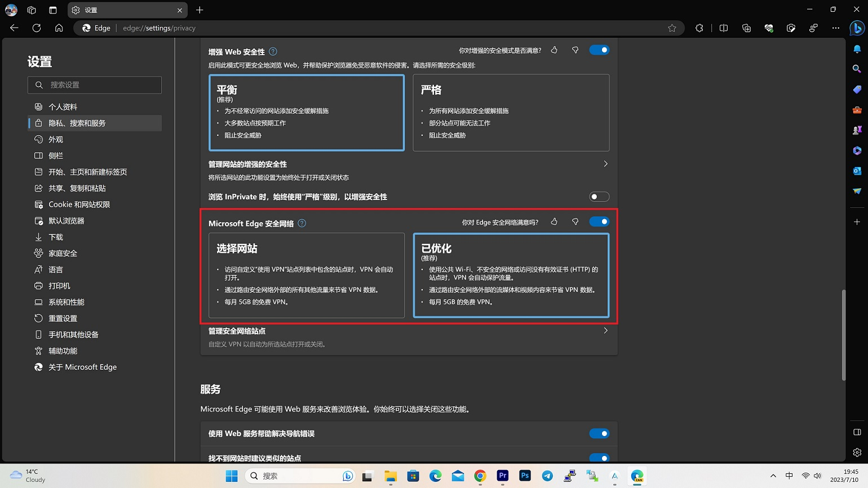Screen dimensions: 868x488
Task: Open the Extensions puzzle icon
Action: click(x=699, y=28)
